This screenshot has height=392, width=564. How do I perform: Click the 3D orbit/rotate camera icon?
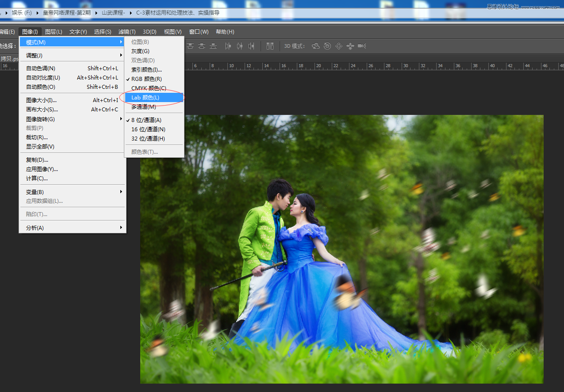pos(316,46)
